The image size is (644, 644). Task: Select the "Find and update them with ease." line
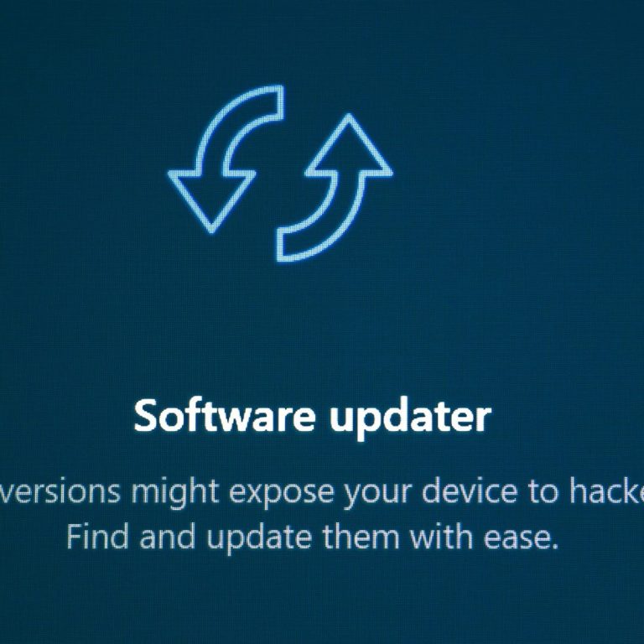click(313, 538)
